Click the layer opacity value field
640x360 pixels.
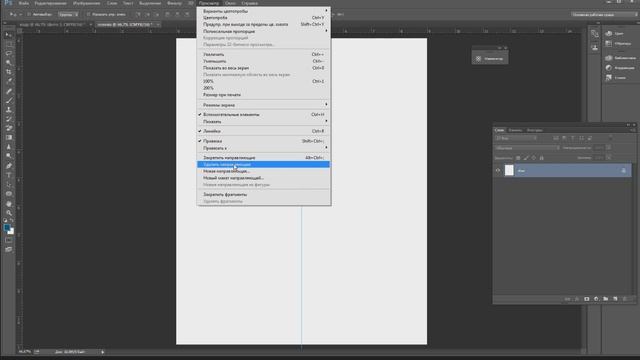599,148
